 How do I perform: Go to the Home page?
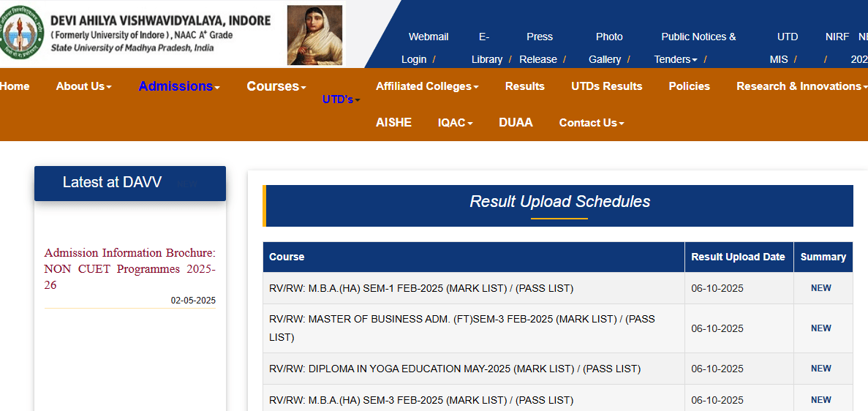tap(15, 86)
